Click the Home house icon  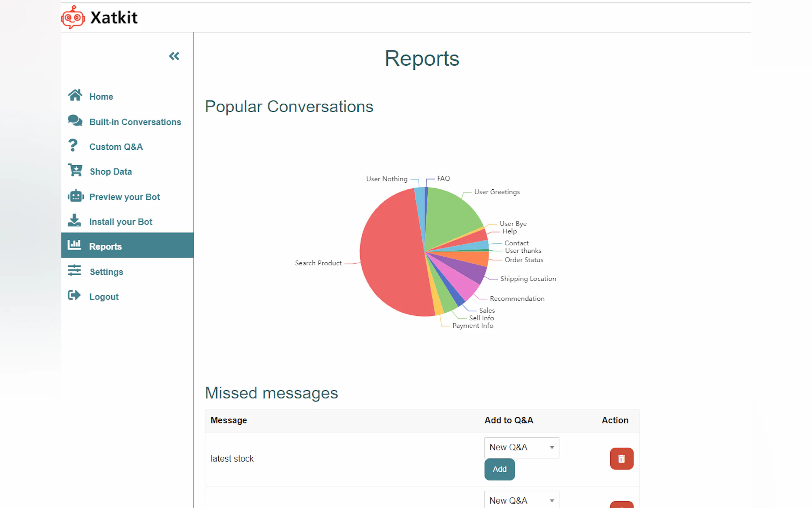[75, 95]
